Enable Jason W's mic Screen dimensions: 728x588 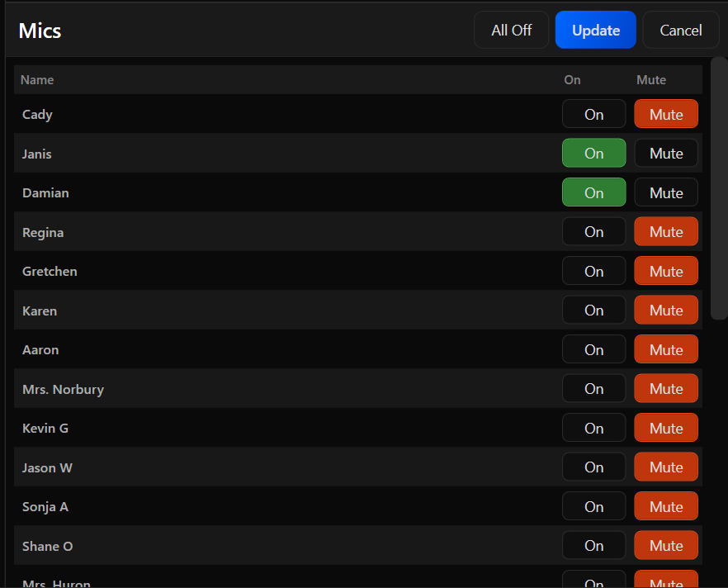(593, 467)
